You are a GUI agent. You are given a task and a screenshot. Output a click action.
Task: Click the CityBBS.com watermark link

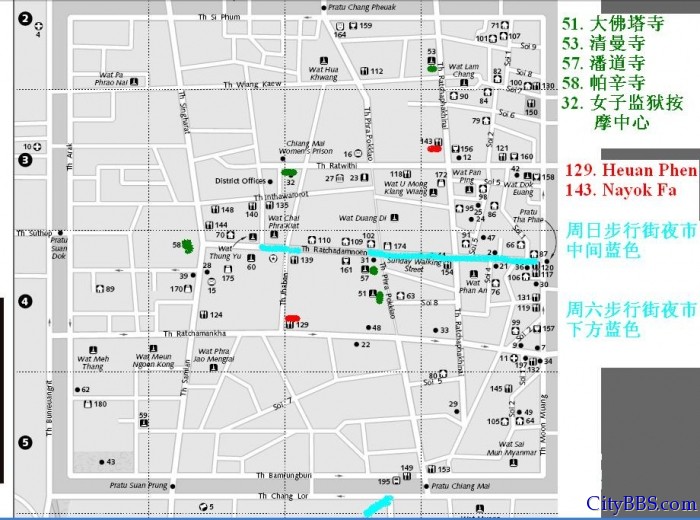(x=640, y=503)
